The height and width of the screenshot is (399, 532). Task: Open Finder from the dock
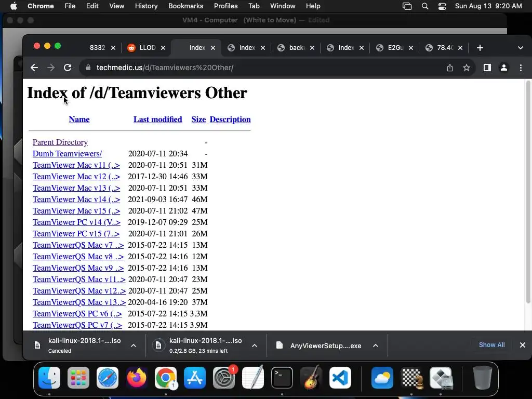[x=49, y=378]
